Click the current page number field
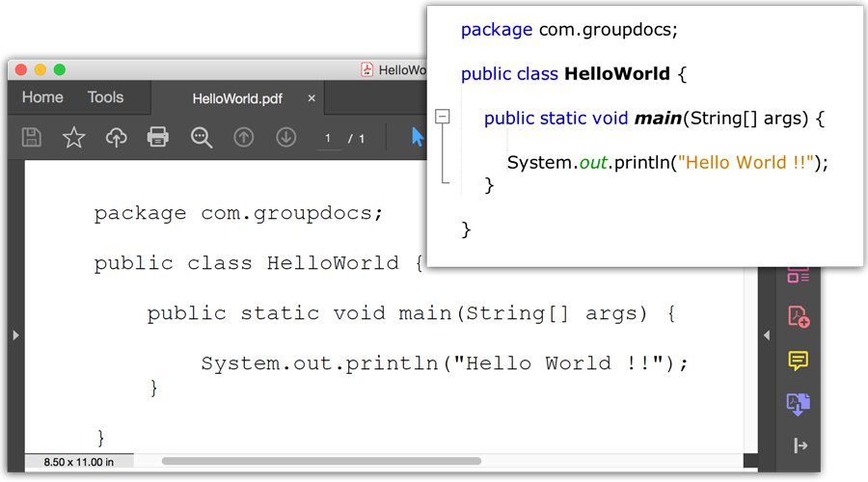Screen dimensions: 868x482 (x=328, y=138)
